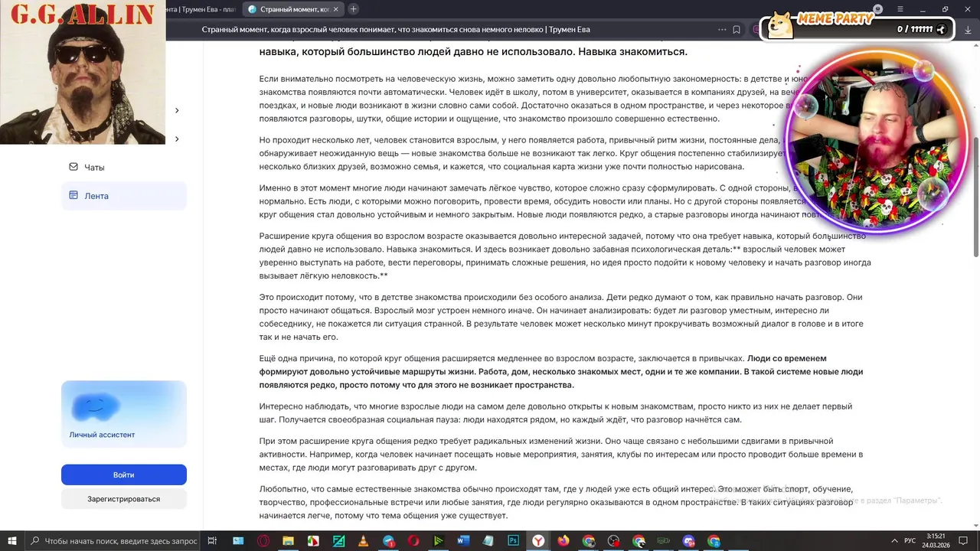
Task: Click the page vertical scrollbar thumb
Action: (x=975, y=197)
